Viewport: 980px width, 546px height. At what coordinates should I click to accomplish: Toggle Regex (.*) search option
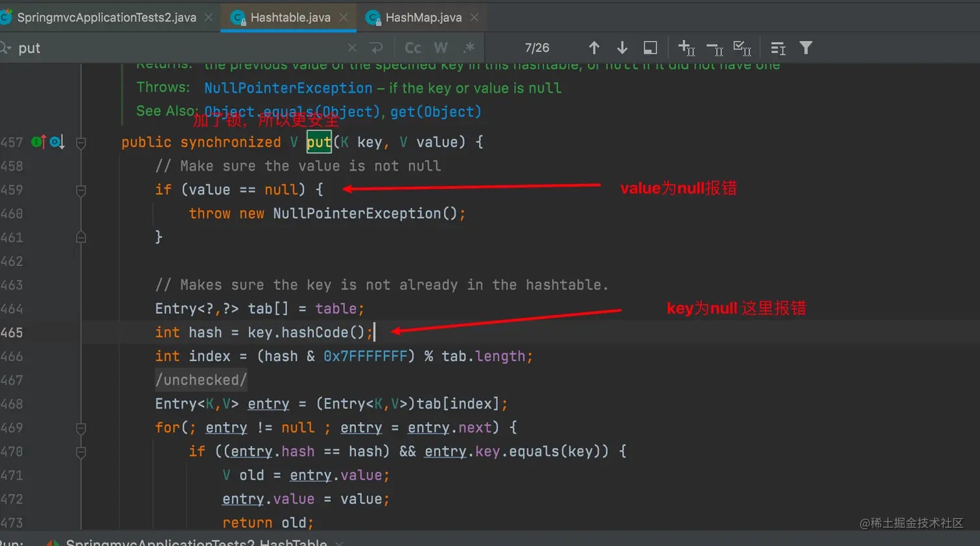[x=469, y=48]
